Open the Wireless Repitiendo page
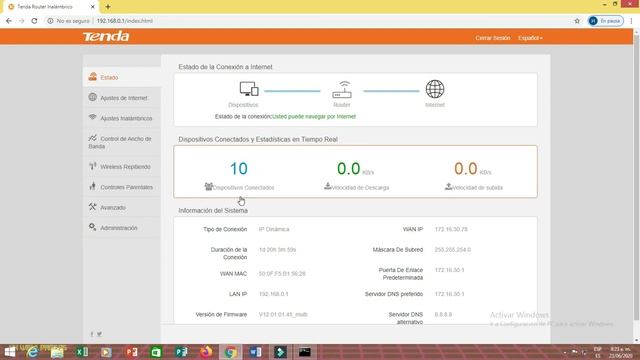Image resolution: width=640 pixels, height=360 pixels. 122,167
